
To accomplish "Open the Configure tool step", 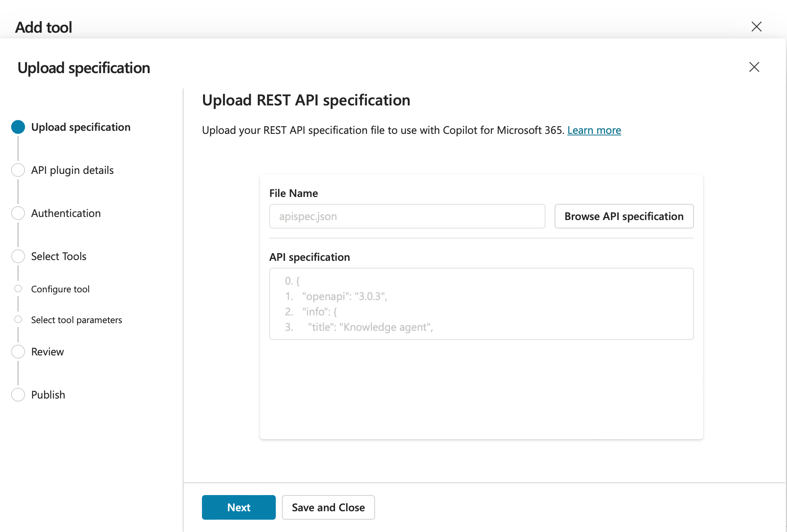I will [x=18, y=289].
